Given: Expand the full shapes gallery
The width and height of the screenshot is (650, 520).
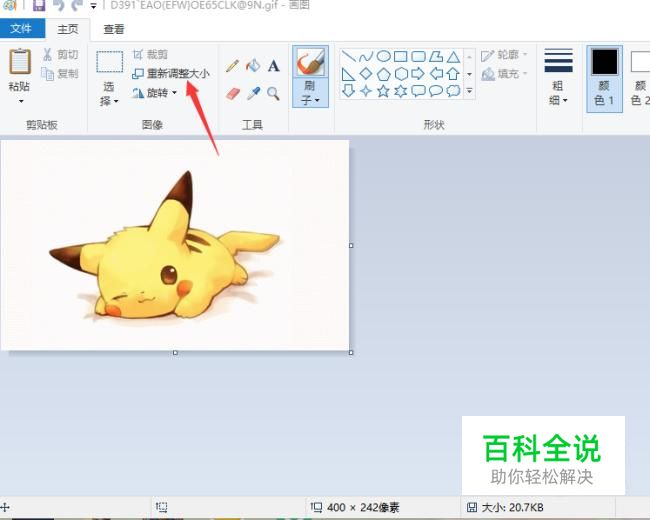Looking at the screenshot, I should 469,90.
